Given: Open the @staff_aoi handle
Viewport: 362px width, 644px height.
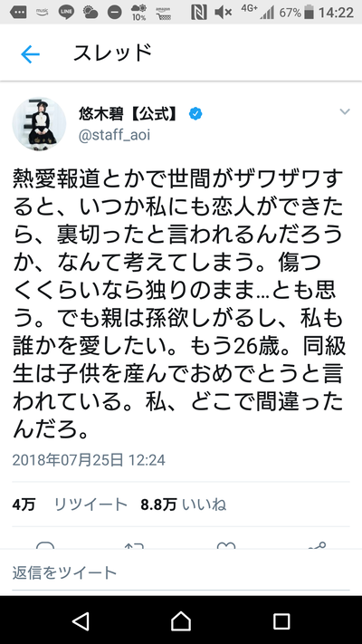Looking at the screenshot, I should pos(114,135).
